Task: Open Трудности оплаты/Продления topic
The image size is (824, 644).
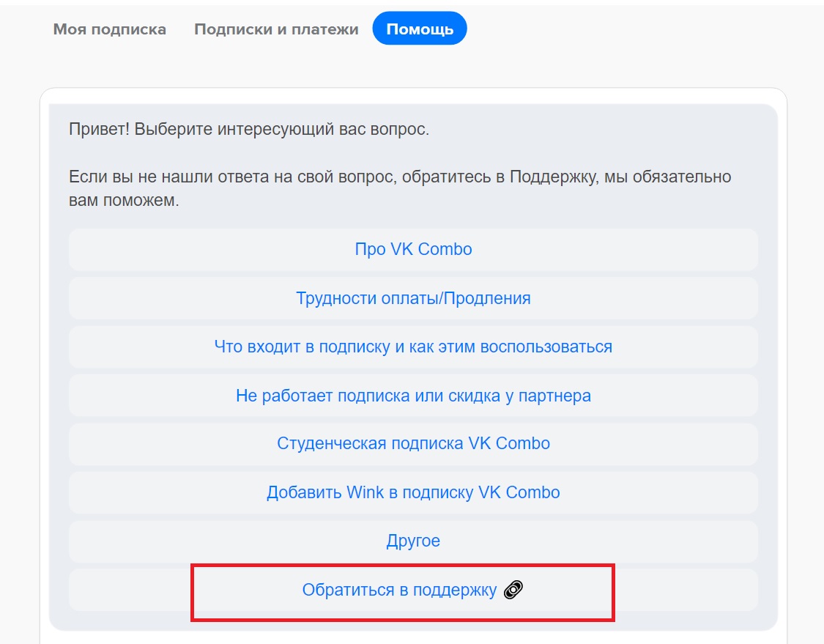Action: click(413, 298)
